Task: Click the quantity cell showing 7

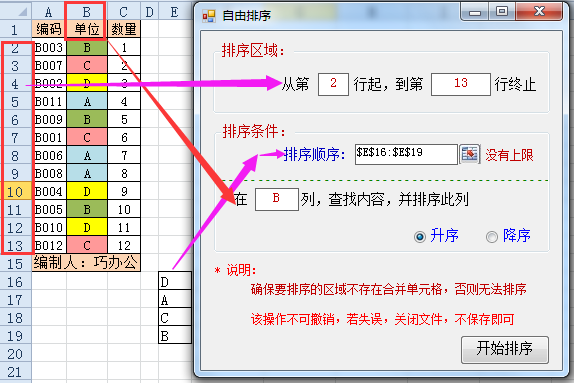Action: pos(124,155)
